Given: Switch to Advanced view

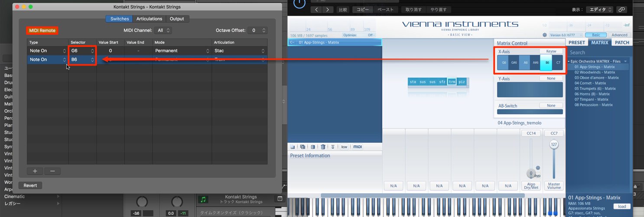Looking at the screenshot, I should [619, 35].
